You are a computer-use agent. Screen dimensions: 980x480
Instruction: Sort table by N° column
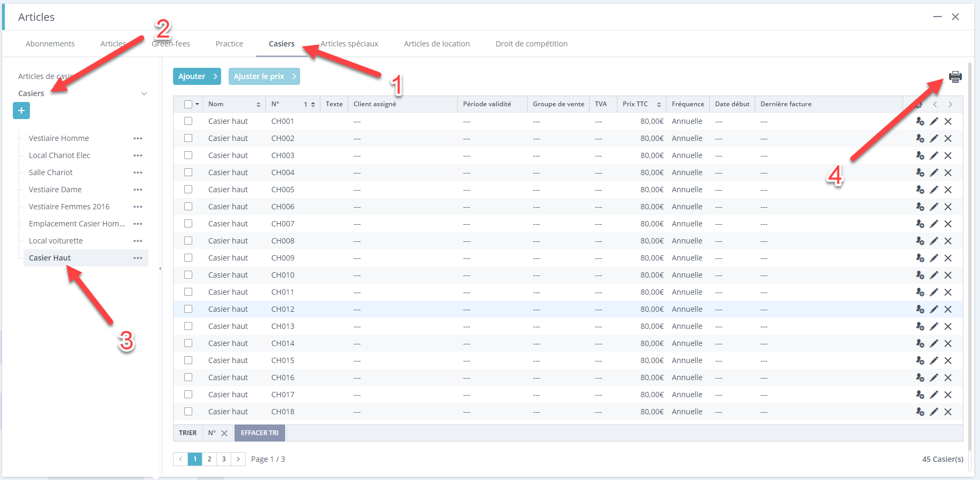click(313, 105)
